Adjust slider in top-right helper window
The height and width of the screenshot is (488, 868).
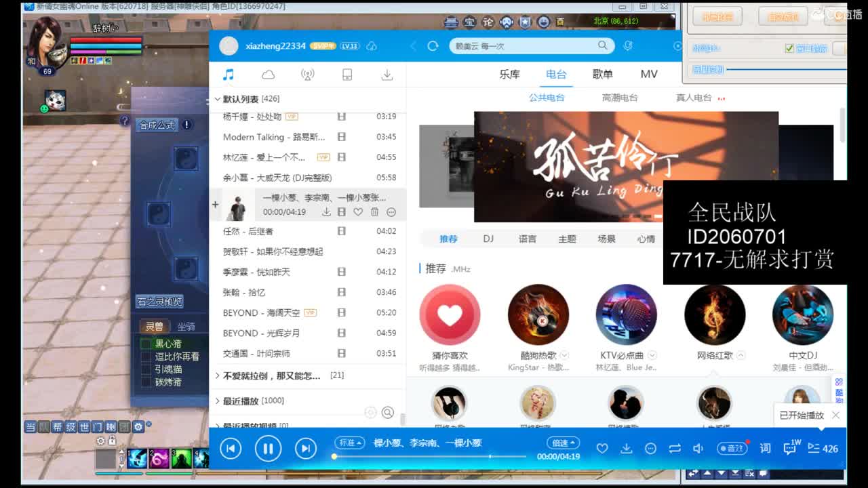(x=787, y=69)
